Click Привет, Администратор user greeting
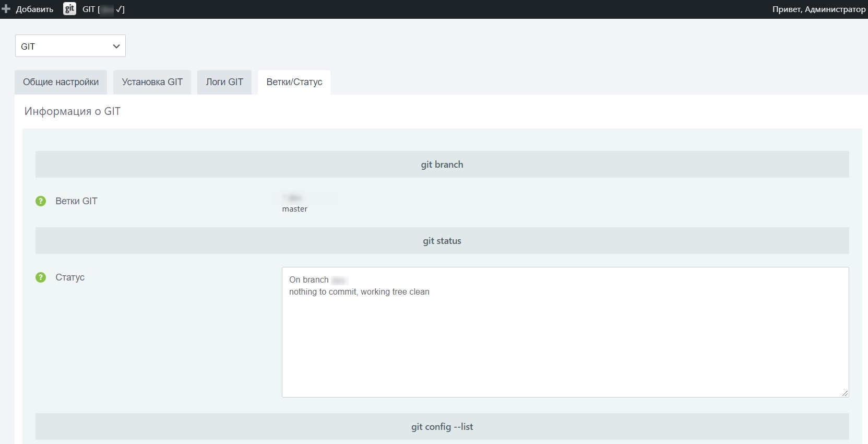The image size is (868, 444). (x=818, y=9)
